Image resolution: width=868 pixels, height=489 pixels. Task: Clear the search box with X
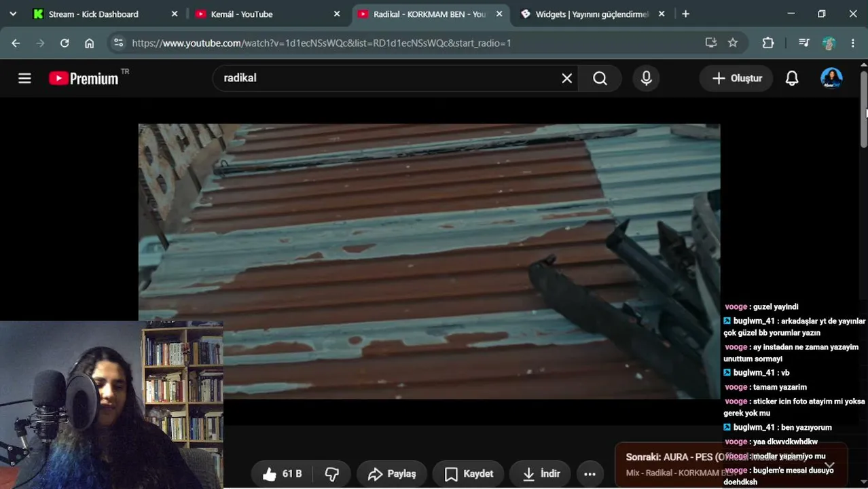tap(567, 78)
